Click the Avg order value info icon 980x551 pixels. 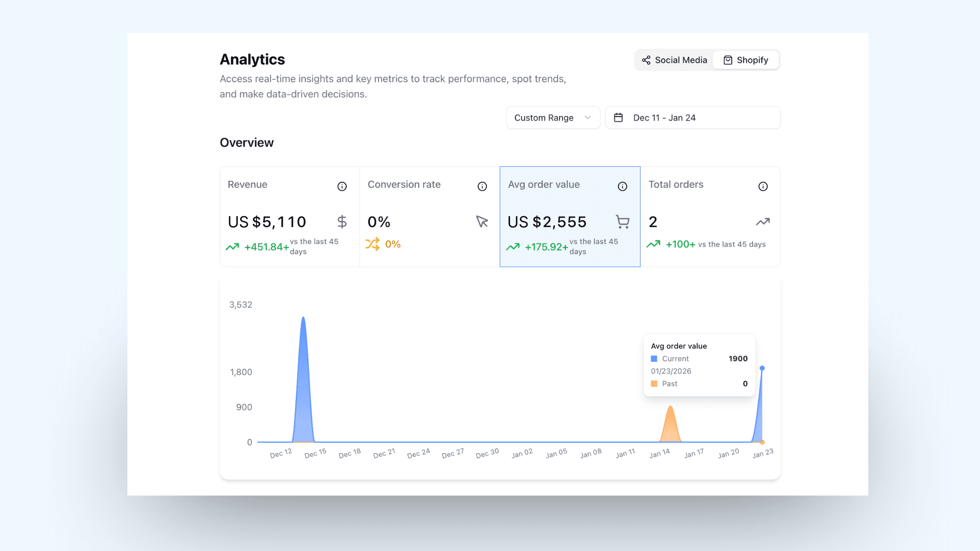(622, 186)
